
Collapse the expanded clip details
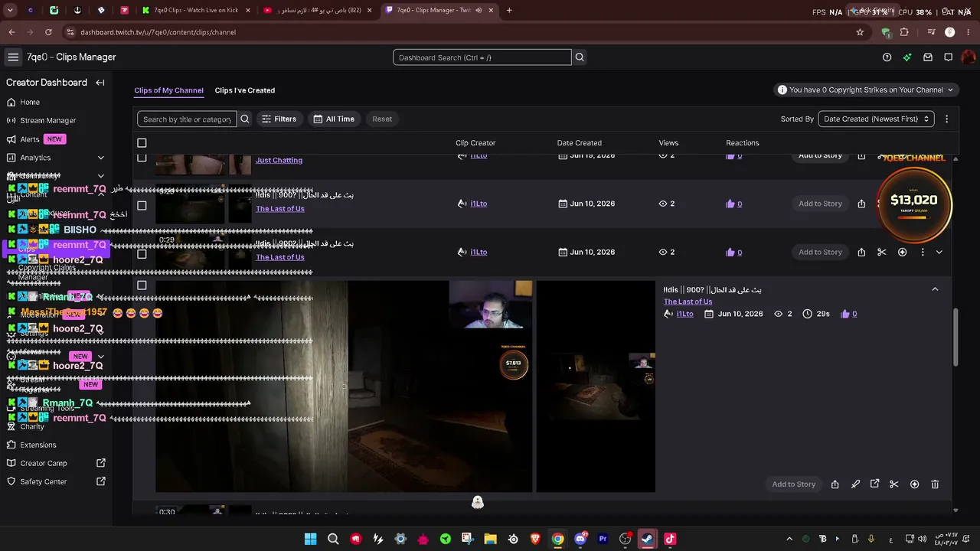(935, 289)
